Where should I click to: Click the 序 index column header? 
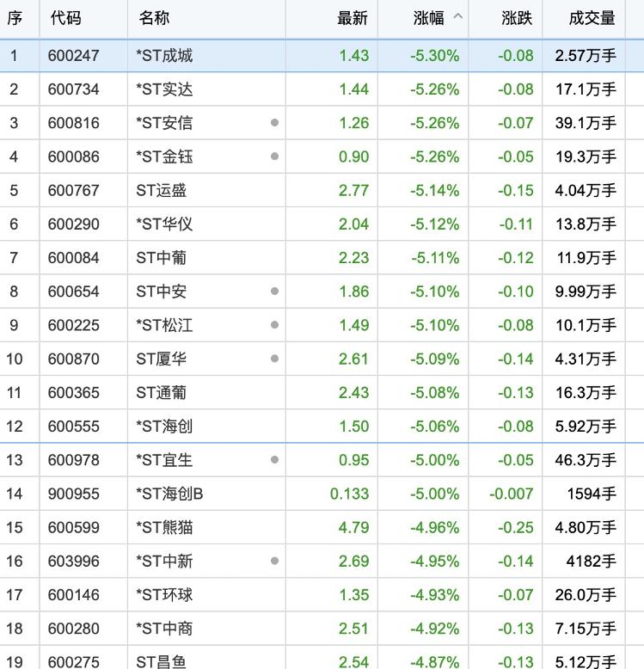[15, 18]
